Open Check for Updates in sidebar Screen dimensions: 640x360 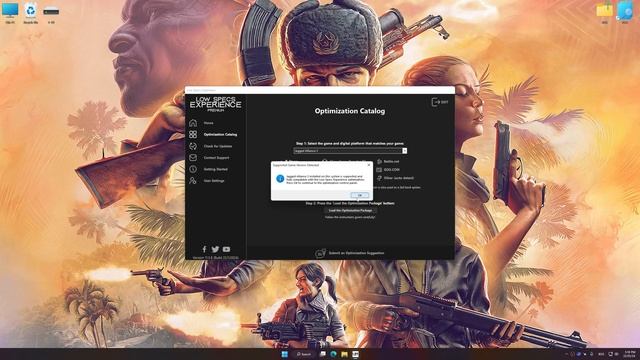click(218, 146)
